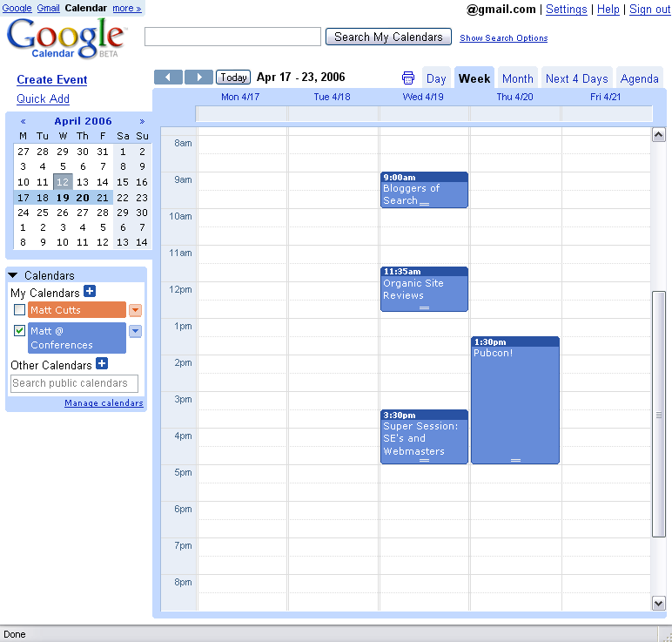
Task: Switch to the Month view tab
Action: (517, 78)
